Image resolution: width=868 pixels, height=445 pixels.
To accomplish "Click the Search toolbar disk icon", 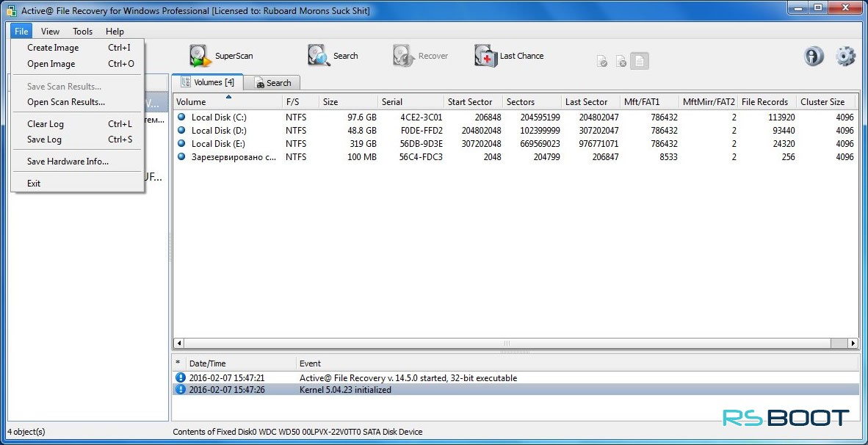I will point(319,56).
